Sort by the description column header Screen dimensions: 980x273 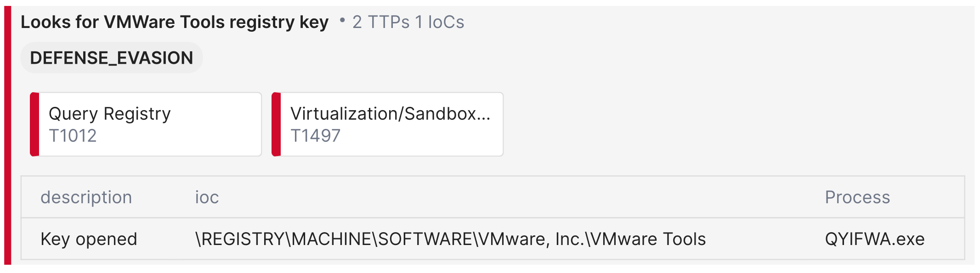click(x=86, y=197)
